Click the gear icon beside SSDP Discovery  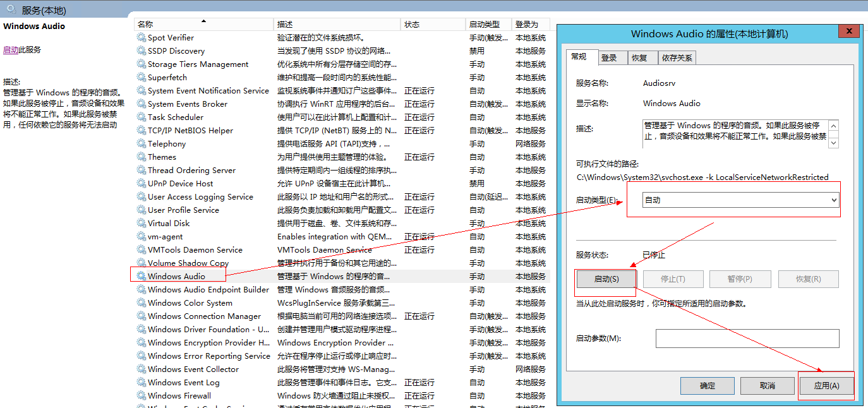pos(141,51)
